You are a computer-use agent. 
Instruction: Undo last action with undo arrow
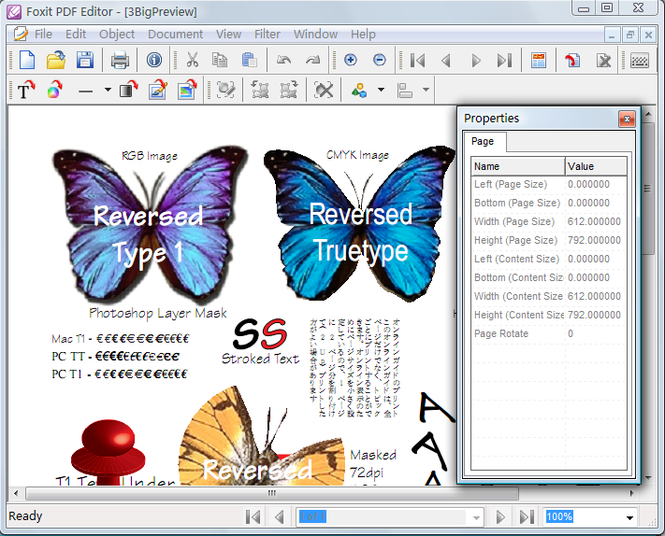click(x=284, y=60)
